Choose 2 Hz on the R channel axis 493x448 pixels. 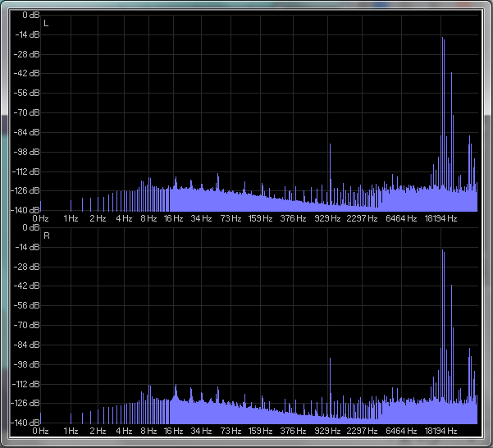[98, 431]
